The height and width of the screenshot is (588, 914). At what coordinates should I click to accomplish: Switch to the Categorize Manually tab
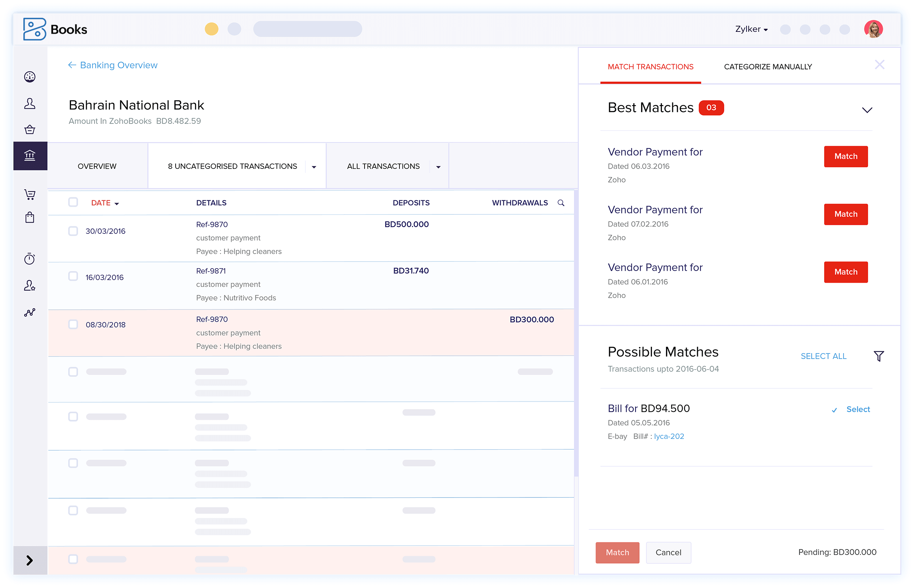pos(768,66)
